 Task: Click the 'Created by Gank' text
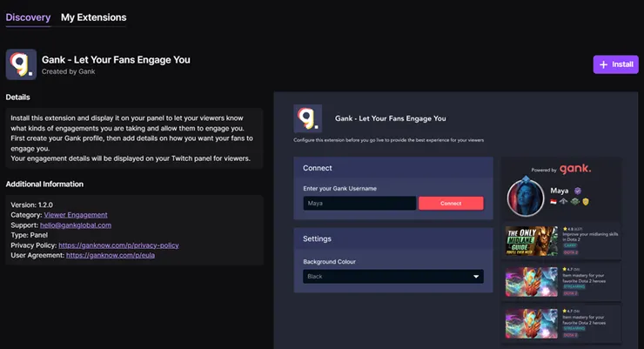68,71
